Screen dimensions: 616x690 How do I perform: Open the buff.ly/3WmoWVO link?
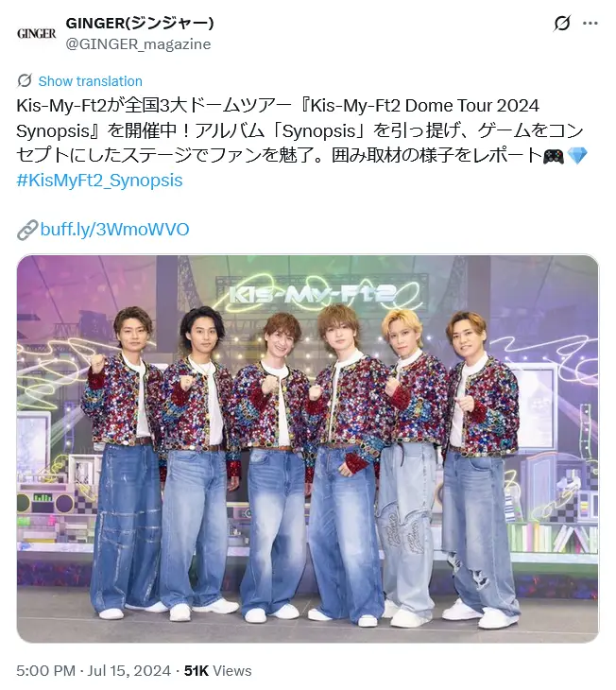(114, 230)
